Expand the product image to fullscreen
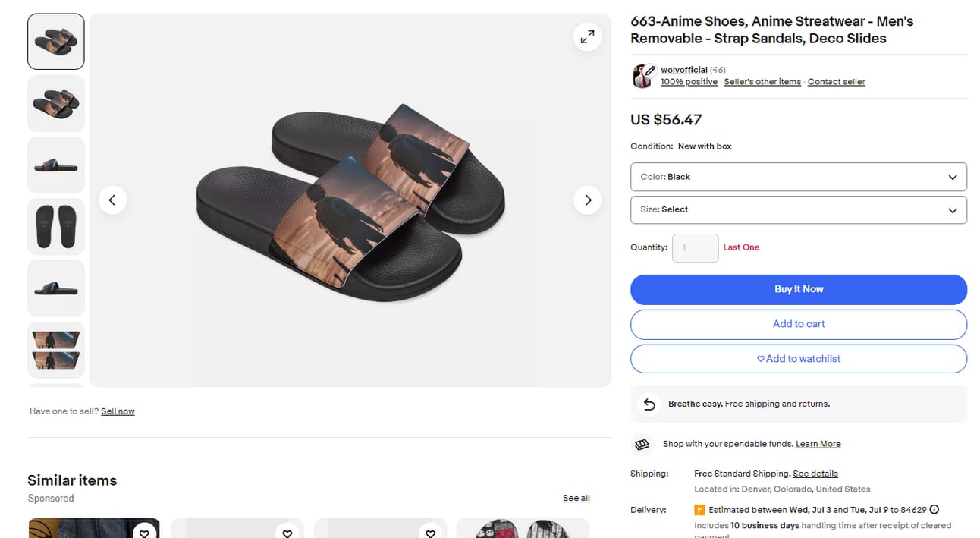This screenshot has height=538, width=980. pyautogui.click(x=587, y=36)
